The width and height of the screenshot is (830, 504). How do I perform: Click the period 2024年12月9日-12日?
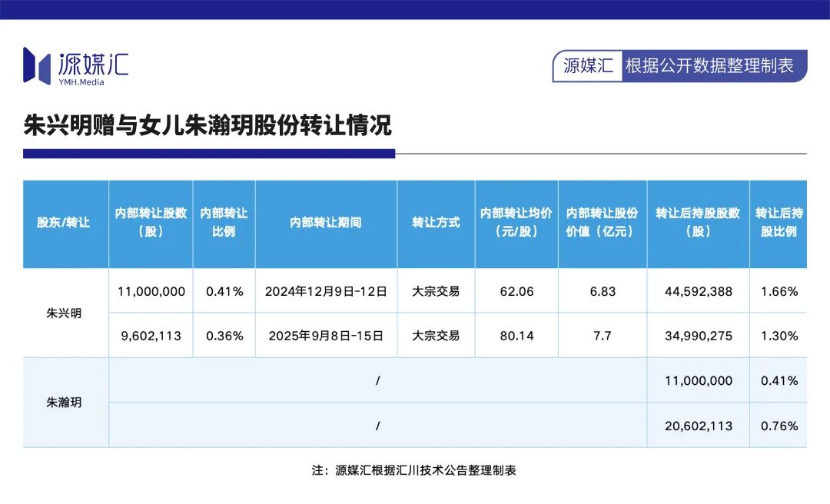(x=326, y=291)
